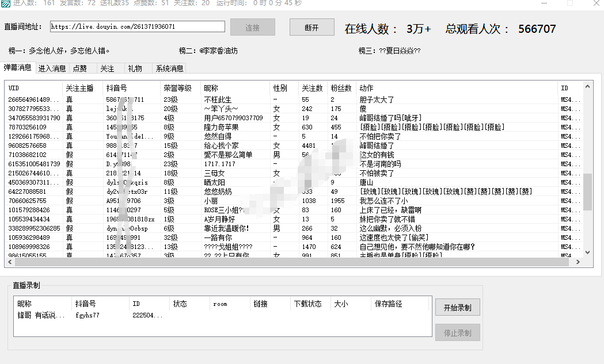Click the app icon in the title bar
The height and width of the screenshot is (364, 604).
coord(5,3)
